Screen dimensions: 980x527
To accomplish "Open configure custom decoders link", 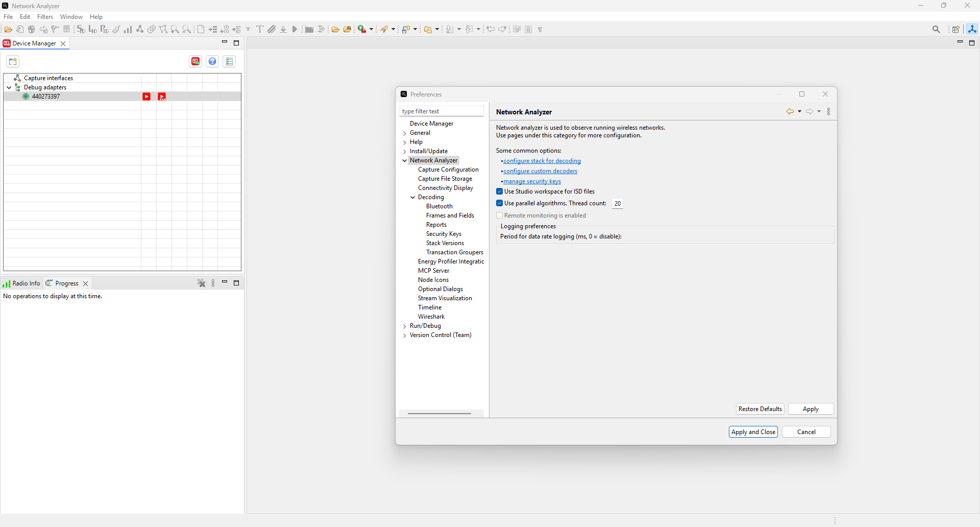I will tap(541, 171).
